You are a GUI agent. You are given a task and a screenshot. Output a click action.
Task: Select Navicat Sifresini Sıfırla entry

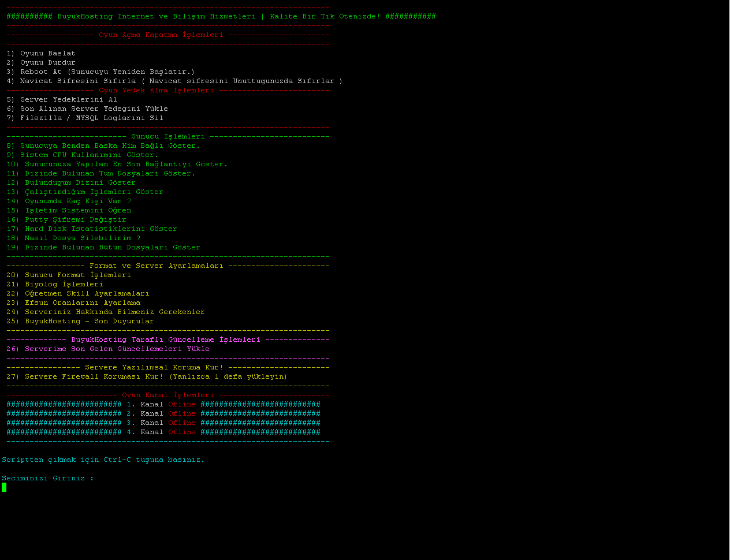174,81
